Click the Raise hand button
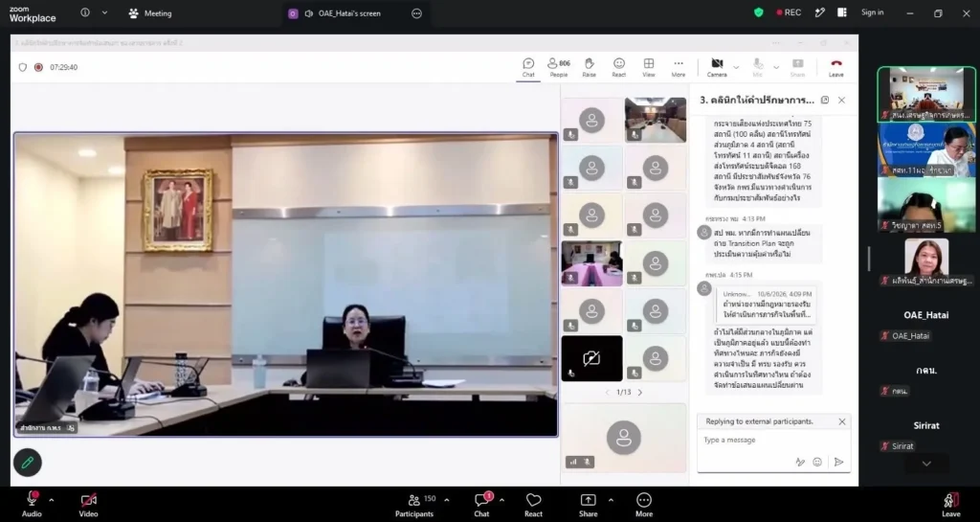The image size is (980, 522). click(x=589, y=67)
